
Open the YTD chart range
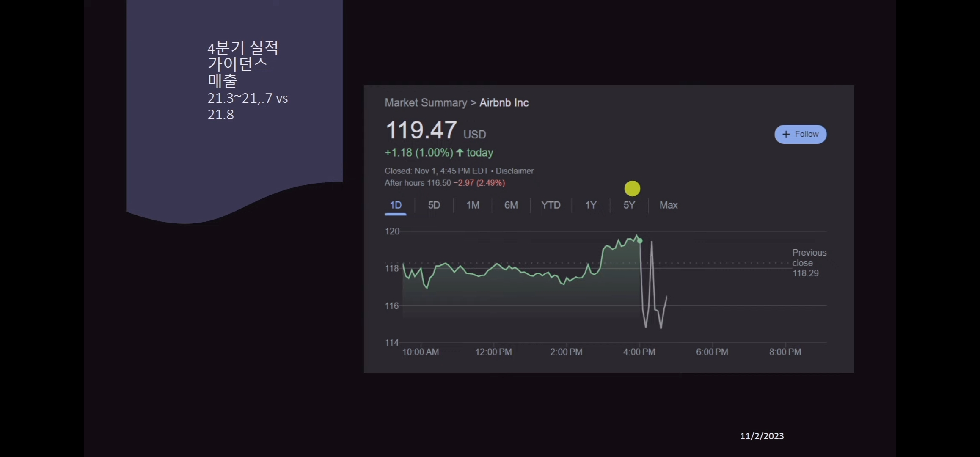(551, 205)
